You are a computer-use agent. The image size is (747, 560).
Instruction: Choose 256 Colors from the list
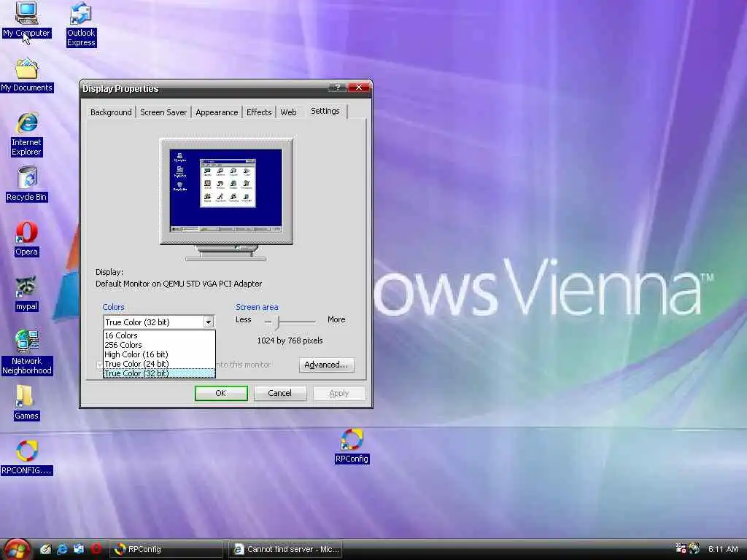click(x=159, y=345)
